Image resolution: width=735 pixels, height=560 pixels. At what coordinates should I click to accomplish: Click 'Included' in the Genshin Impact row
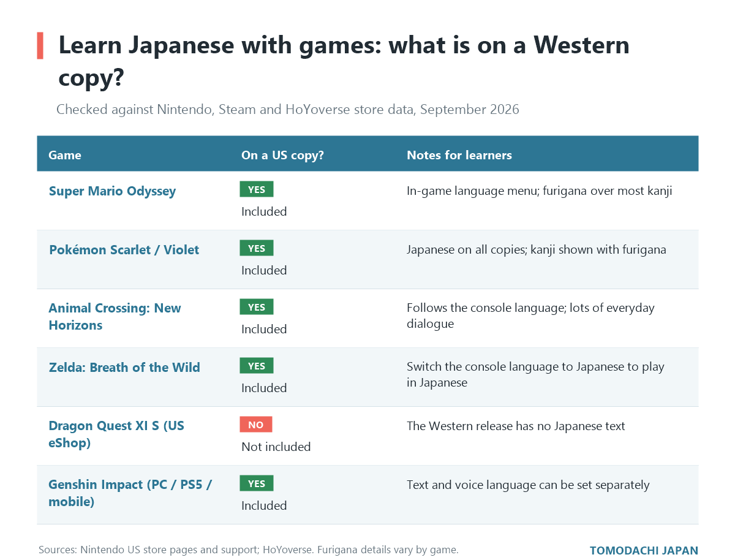click(x=264, y=505)
